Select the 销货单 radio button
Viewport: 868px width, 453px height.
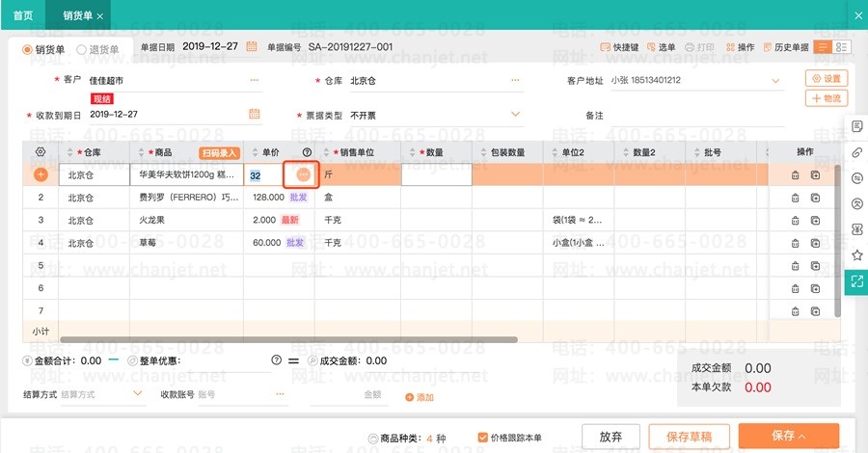tap(28, 49)
